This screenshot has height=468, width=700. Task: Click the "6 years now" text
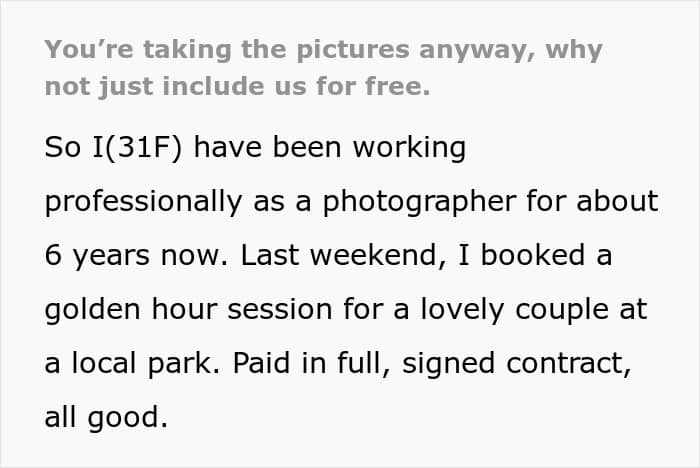pos(133,256)
